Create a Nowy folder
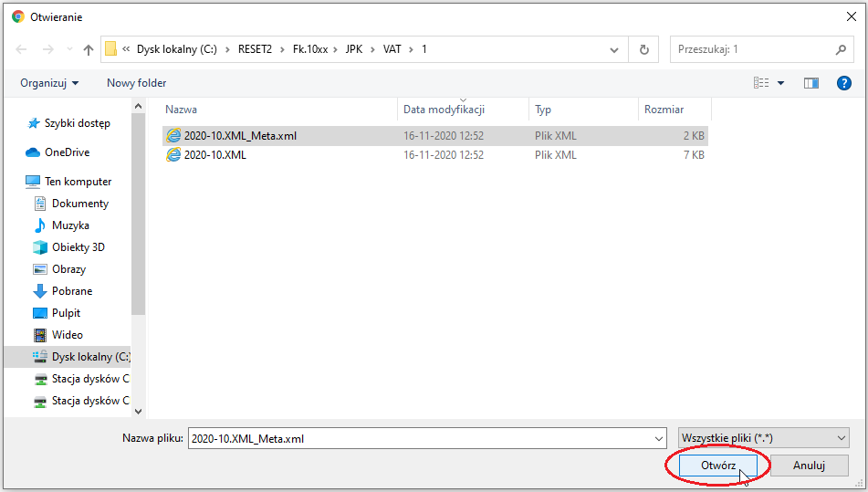This screenshot has width=868, height=492. click(136, 83)
